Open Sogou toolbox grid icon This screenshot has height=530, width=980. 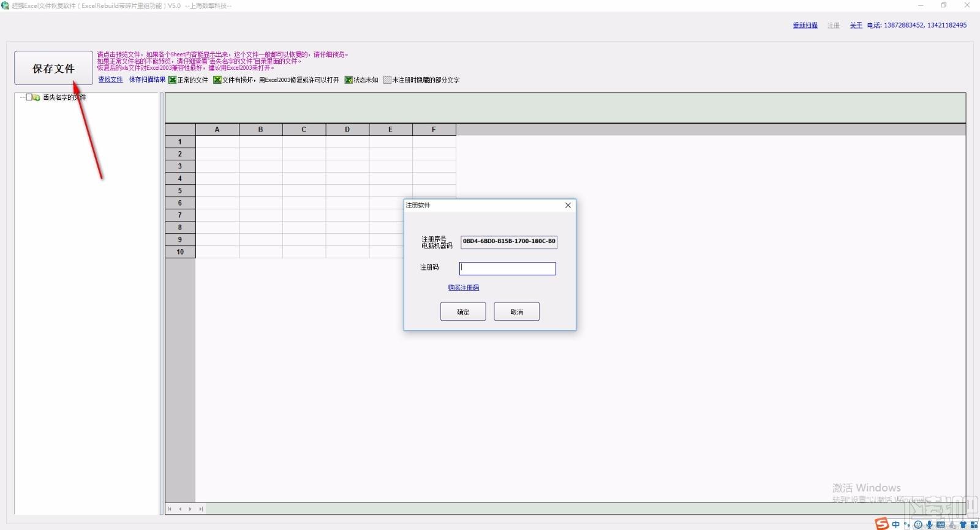pos(974,524)
